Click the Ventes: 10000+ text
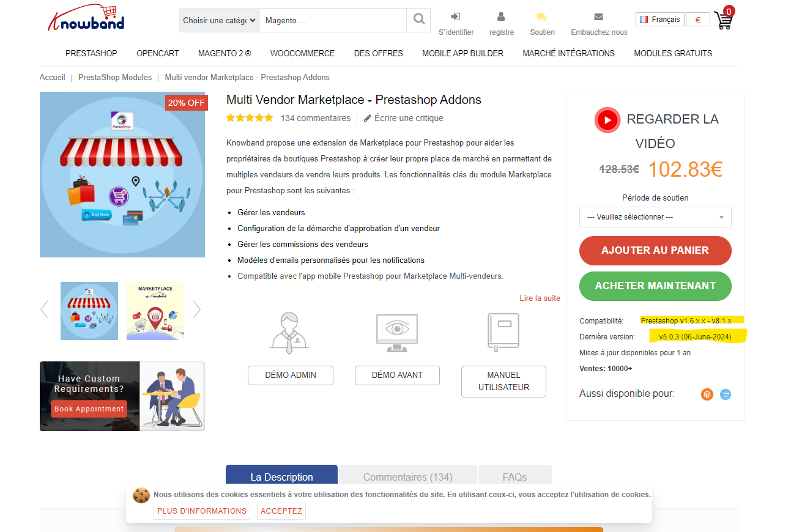The height and width of the screenshot is (532, 791). point(606,369)
